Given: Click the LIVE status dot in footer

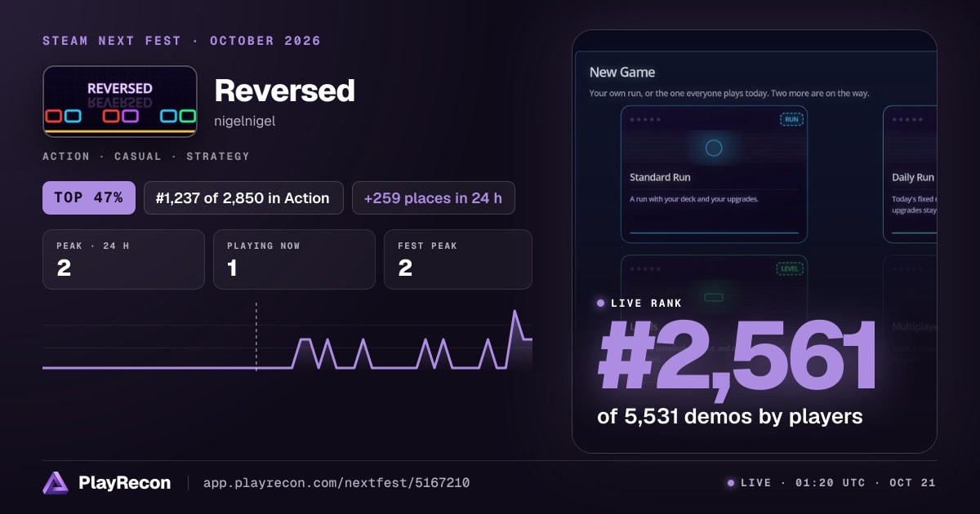Looking at the screenshot, I should pyautogui.click(x=731, y=483).
